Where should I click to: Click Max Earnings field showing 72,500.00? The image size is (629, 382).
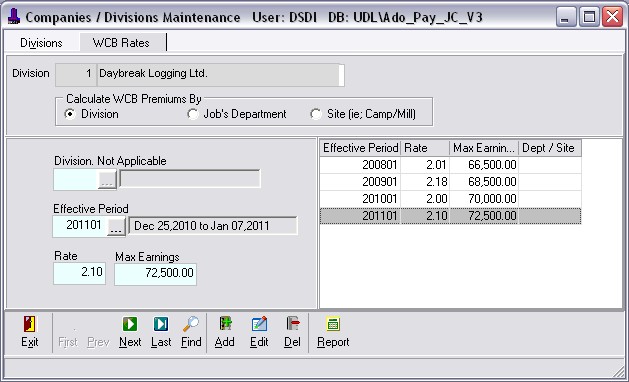click(156, 274)
